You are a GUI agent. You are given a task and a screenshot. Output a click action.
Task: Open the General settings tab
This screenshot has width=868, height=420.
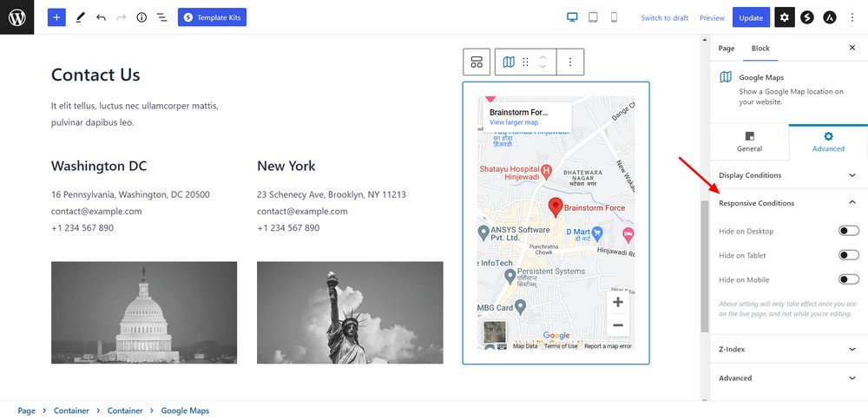point(749,141)
